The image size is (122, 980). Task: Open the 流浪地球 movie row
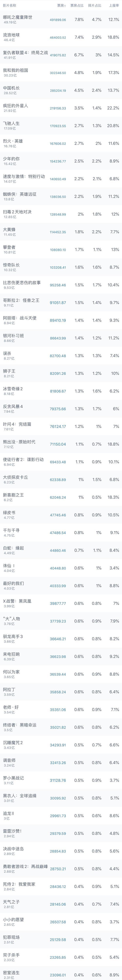click(61, 37)
